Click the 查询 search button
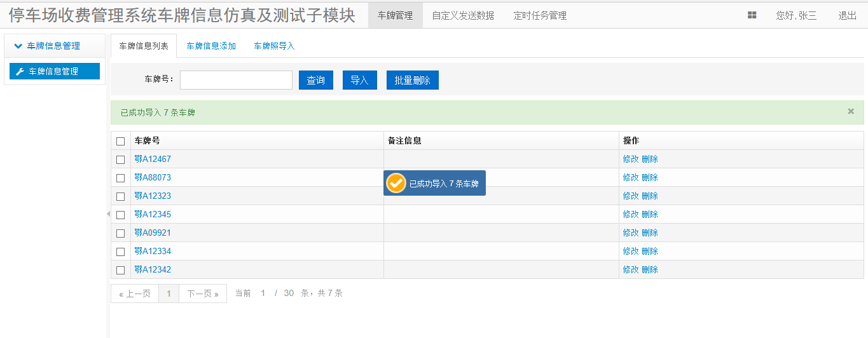 coord(316,80)
